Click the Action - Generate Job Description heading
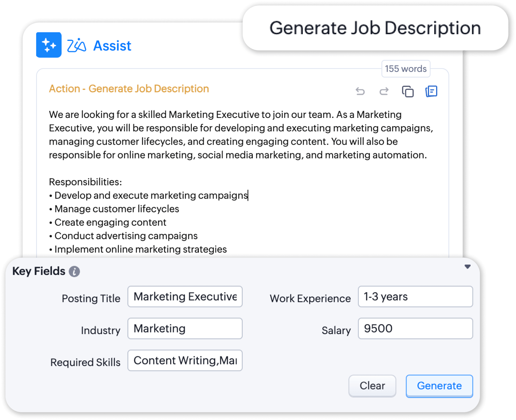 [129, 89]
